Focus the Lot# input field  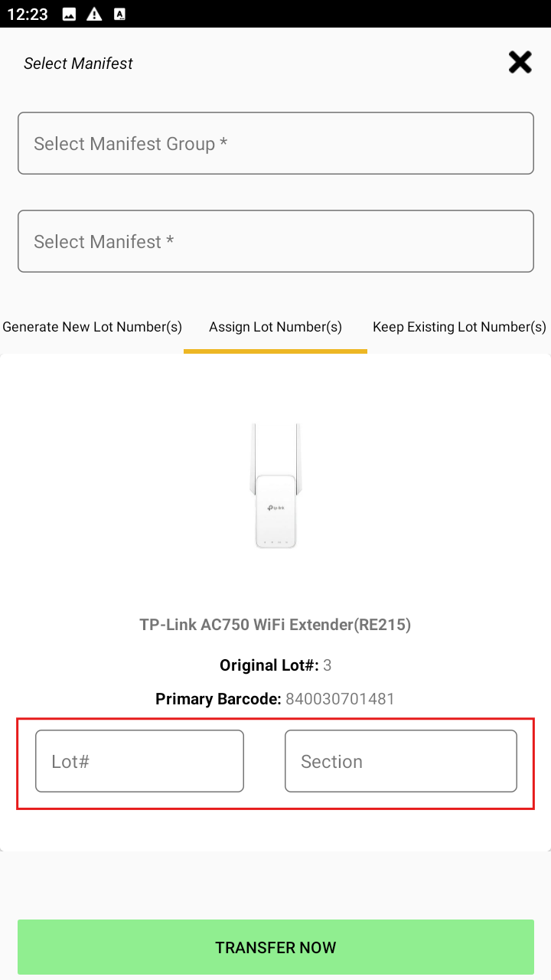pyautogui.click(x=139, y=761)
